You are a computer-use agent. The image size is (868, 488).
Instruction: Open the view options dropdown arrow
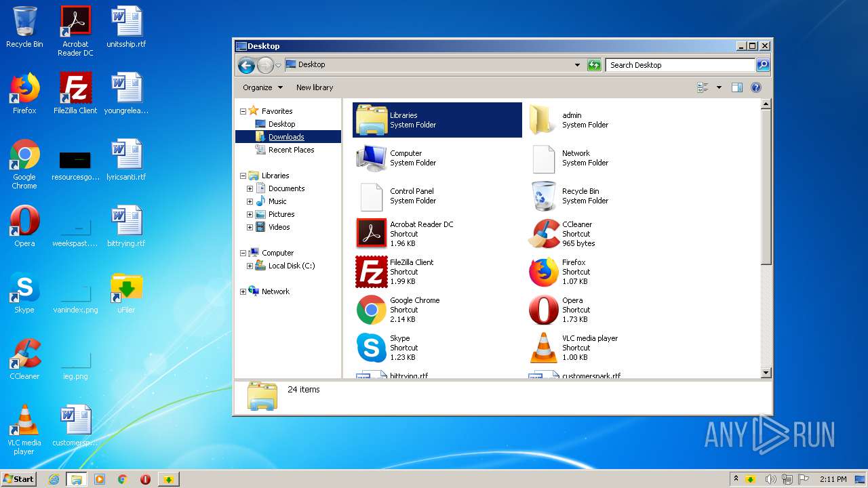719,87
